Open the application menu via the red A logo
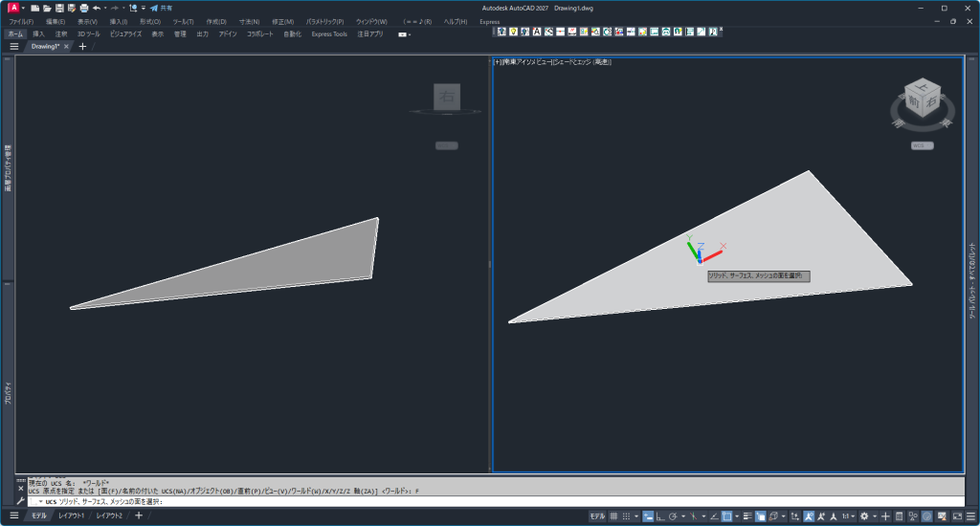Screen dimensions: 980x526 (x=12, y=8)
